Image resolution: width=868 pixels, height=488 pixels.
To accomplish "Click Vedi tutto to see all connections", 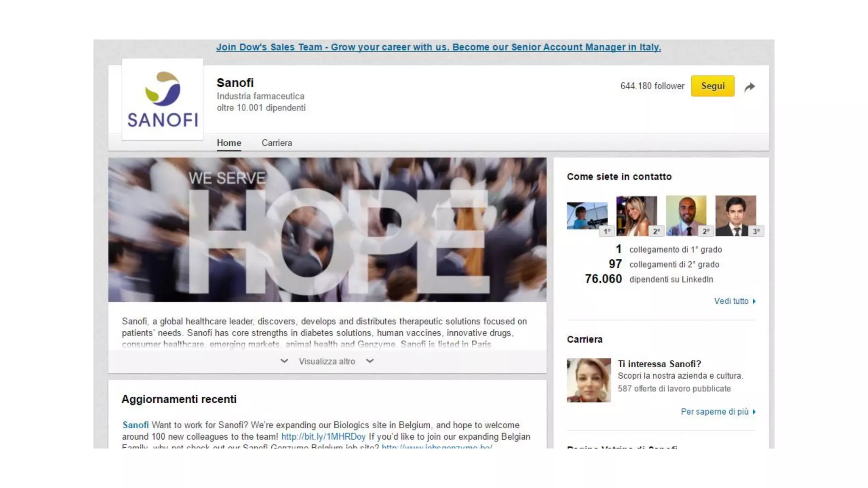I will [x=731, y=301].
